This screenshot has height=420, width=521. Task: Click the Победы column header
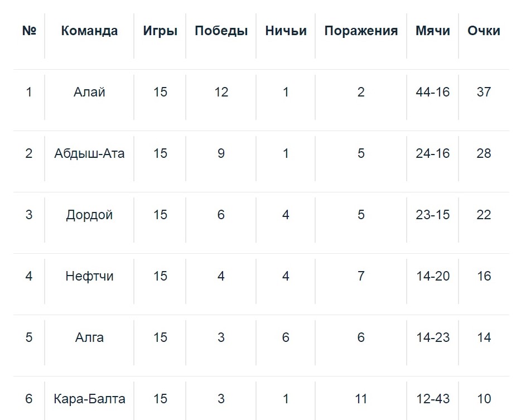(221, 31)
